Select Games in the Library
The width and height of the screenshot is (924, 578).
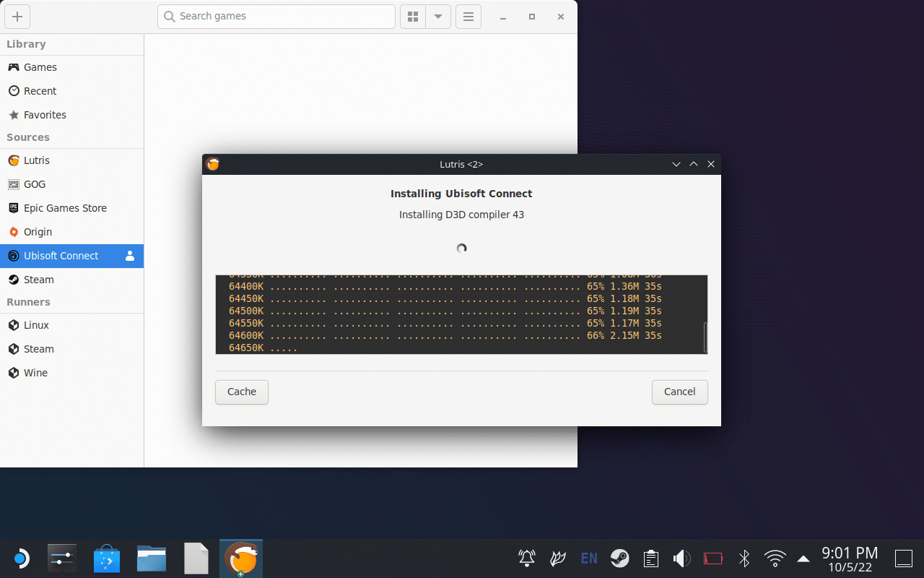click(x=71, y=67)
